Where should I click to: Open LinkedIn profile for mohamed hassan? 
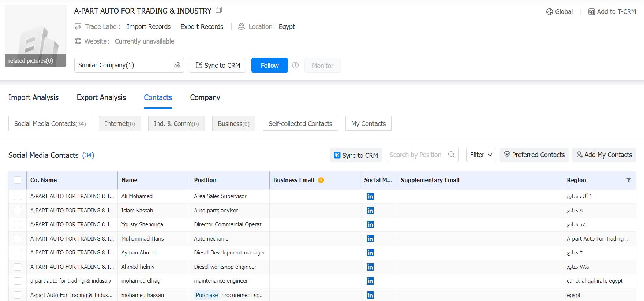[x=370, y=295]
